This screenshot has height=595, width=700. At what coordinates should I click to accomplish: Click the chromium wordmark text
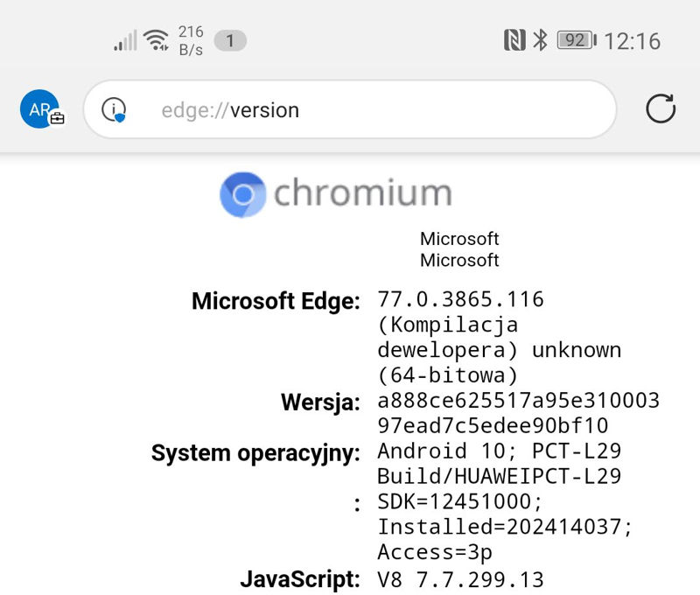(x=362, y=192)
